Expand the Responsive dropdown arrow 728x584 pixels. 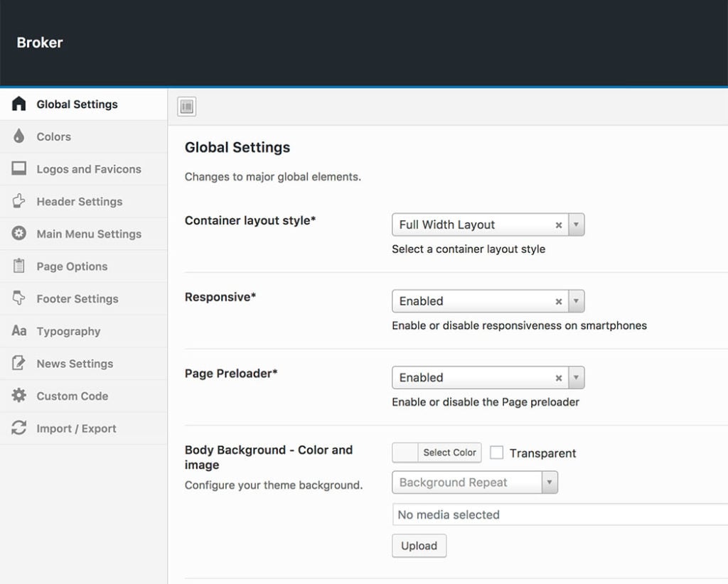click(x=577, y=301)
